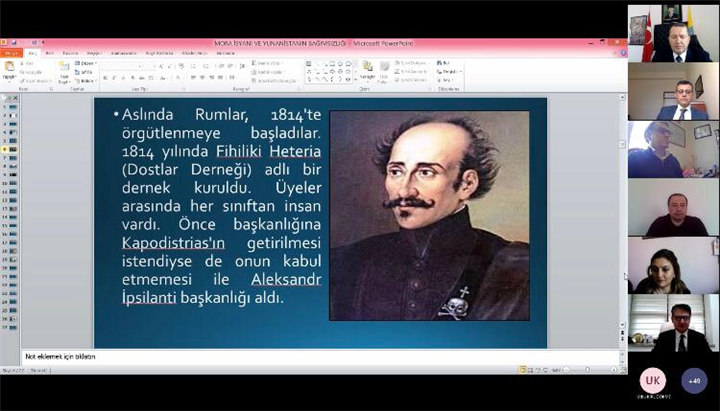Screen dimensions: 720x411
Task: Click the zoom in plus button
Action: point(613,370)
